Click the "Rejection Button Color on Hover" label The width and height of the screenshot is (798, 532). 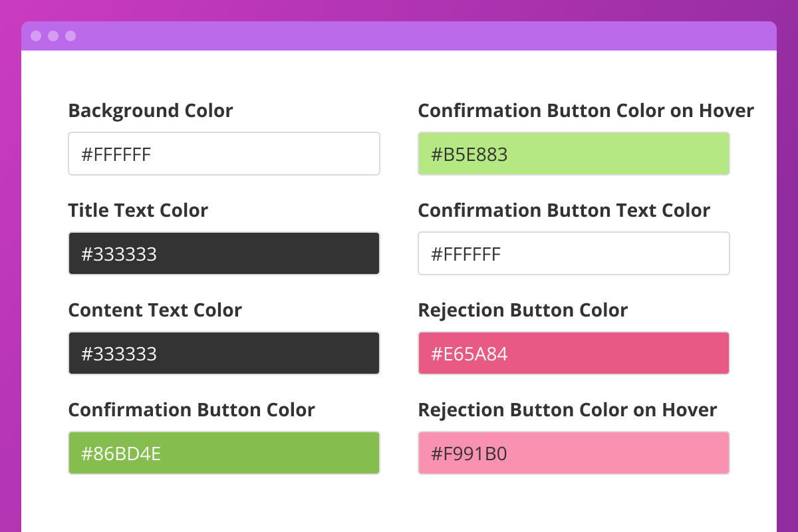567,410
